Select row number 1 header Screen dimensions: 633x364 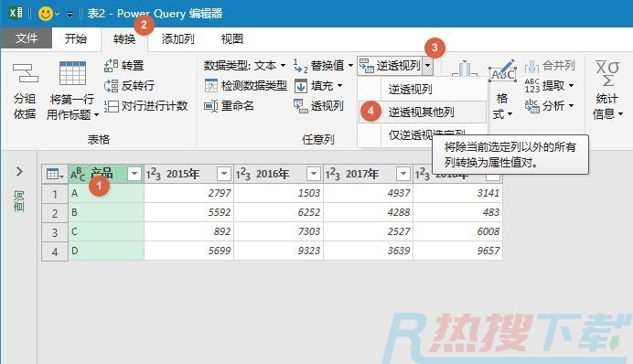[x=55, y=194]
